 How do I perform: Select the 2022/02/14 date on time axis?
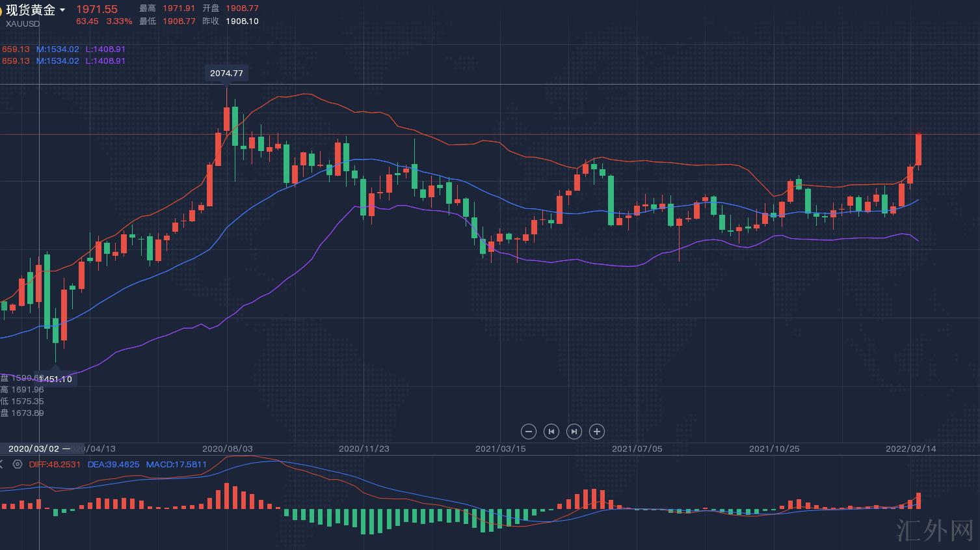(x=911, y=448)
